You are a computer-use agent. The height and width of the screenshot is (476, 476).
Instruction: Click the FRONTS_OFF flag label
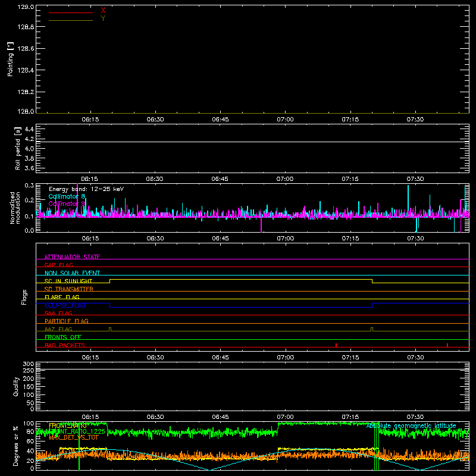tap(63, 337)
